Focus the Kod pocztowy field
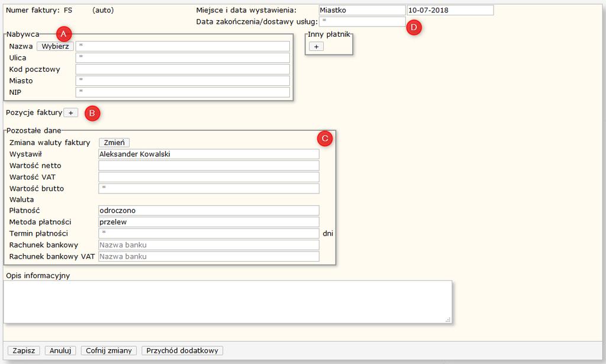 click(182, 70)
